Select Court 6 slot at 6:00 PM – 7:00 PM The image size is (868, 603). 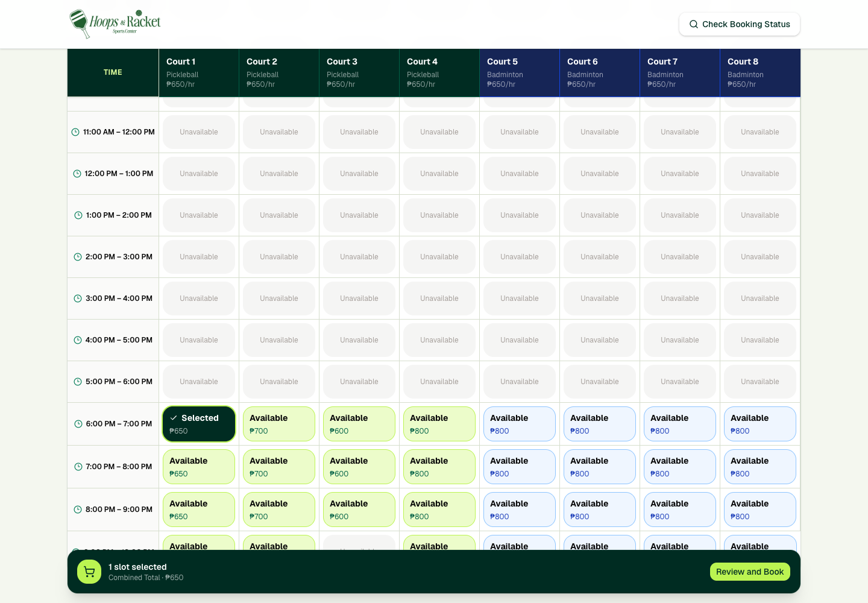click(600, 424)
